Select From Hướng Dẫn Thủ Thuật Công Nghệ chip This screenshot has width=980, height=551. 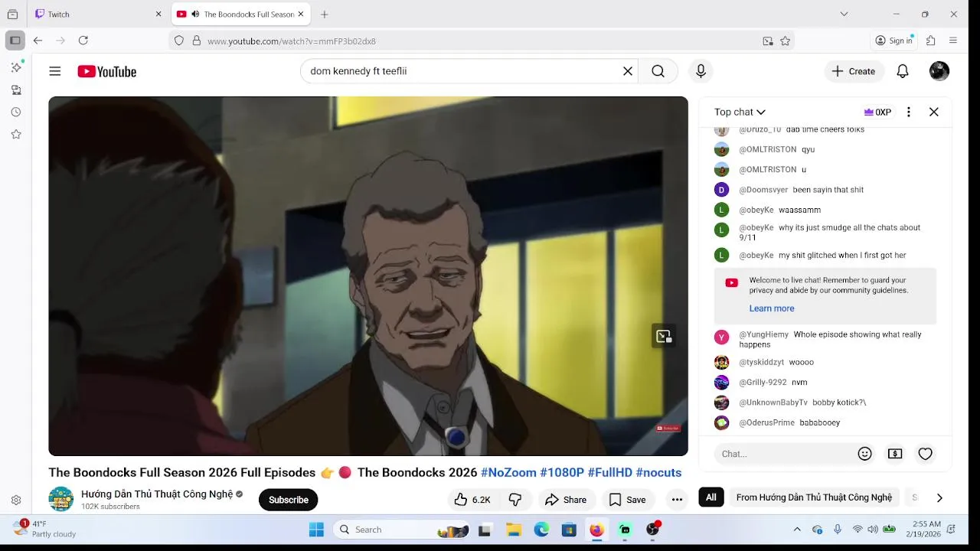click(x=814, y=497)
